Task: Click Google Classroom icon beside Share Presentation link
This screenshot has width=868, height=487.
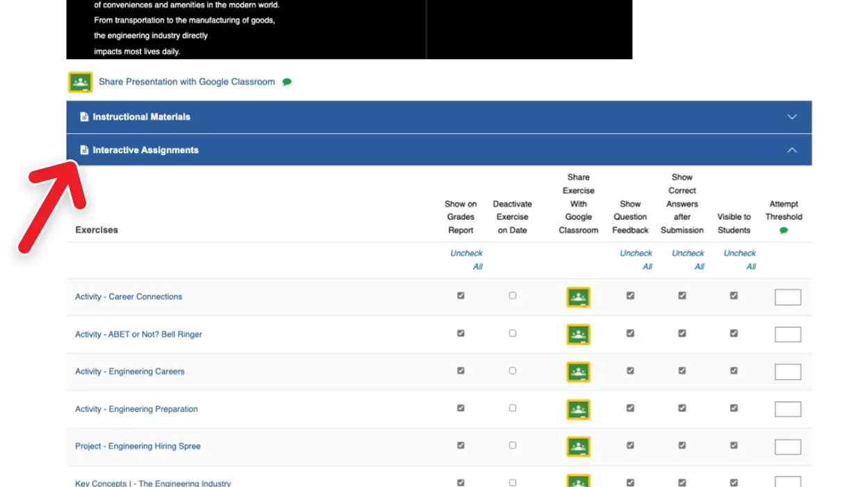Action: point(80,82)
